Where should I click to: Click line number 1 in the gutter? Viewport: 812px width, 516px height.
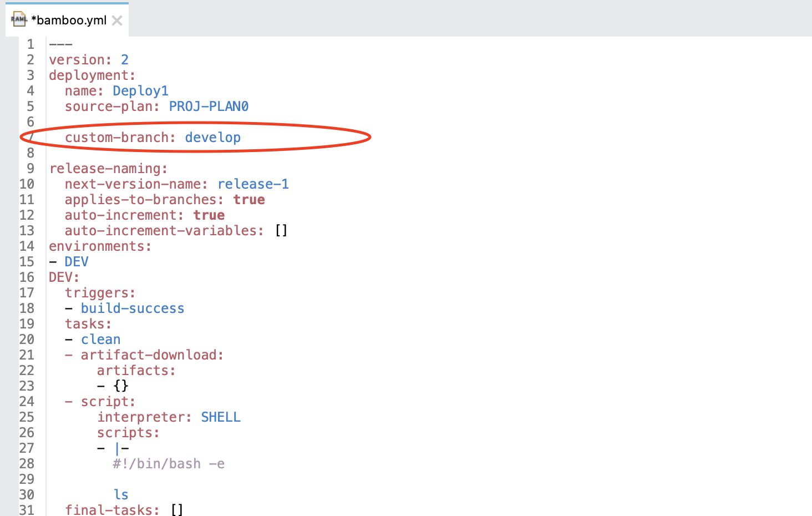pos(31,44)
